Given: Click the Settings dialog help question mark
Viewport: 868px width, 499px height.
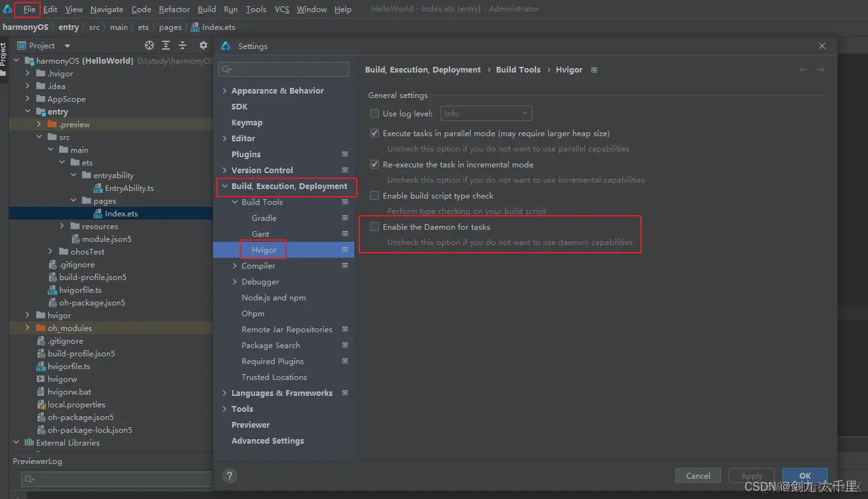Looking at the screenshot, I should 230,475.
